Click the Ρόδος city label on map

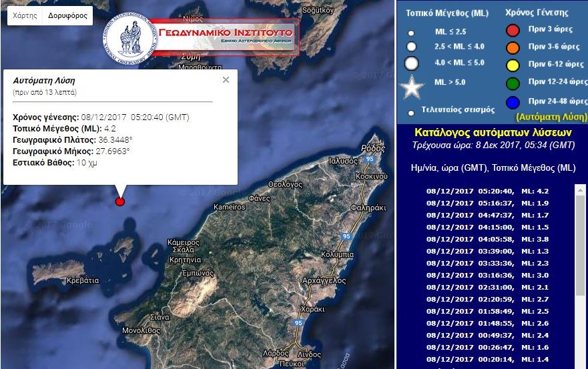[x=373, y=147]
